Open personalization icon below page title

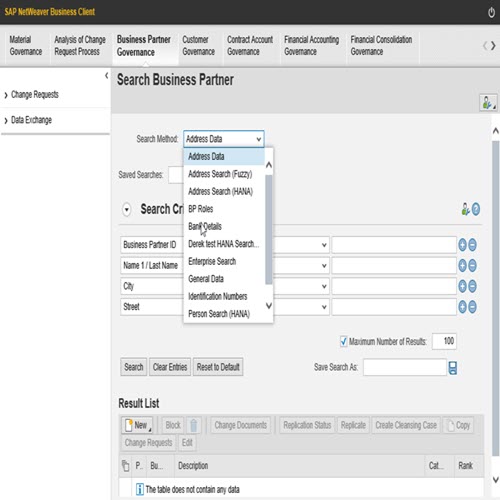point(488,102)
